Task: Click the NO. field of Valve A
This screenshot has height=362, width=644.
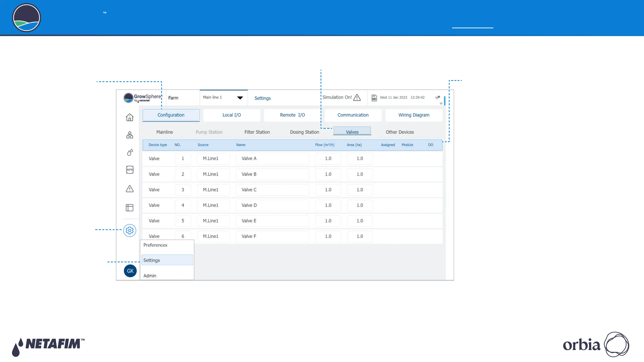Action: click(x=183, y=159)
